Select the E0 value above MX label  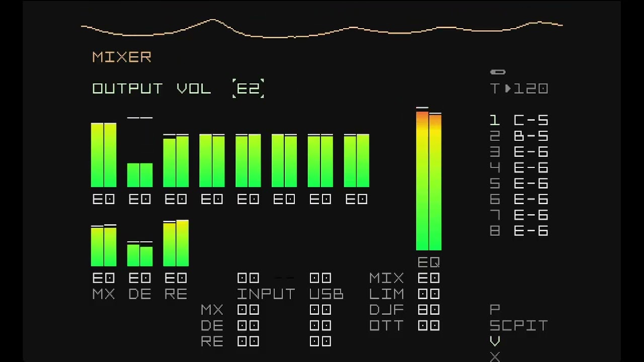pyautogui.click(x=104, y=278)
